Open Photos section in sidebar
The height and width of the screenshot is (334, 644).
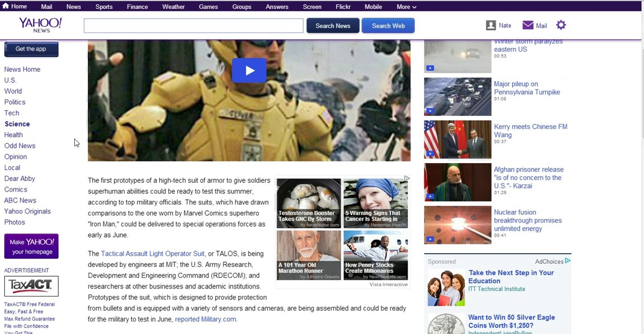pos(15,222)
